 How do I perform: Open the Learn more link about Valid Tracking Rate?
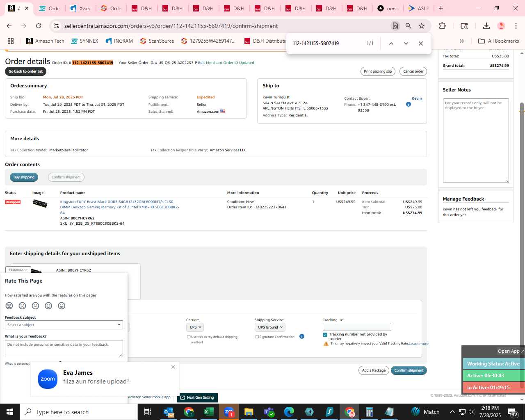click(x=418, y=344)
